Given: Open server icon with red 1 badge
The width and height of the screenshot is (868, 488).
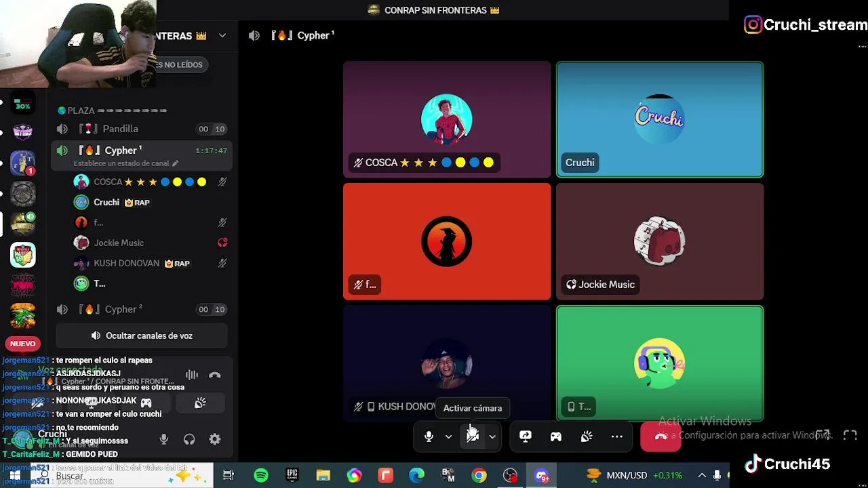Looking at the screenshot, I should pos(22,163).
